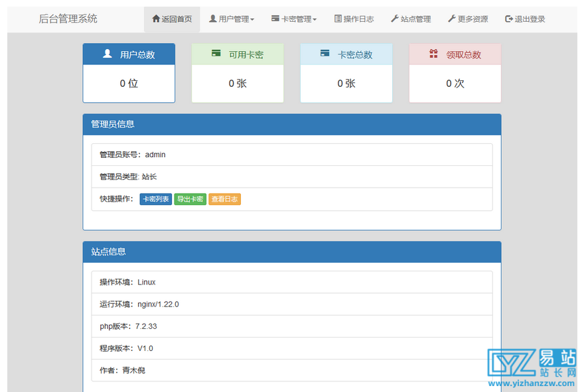This screenshot has width=578, height=392.
Task: Click the card icon in 卡密总数 panel
Action: [x=325, y=54]
